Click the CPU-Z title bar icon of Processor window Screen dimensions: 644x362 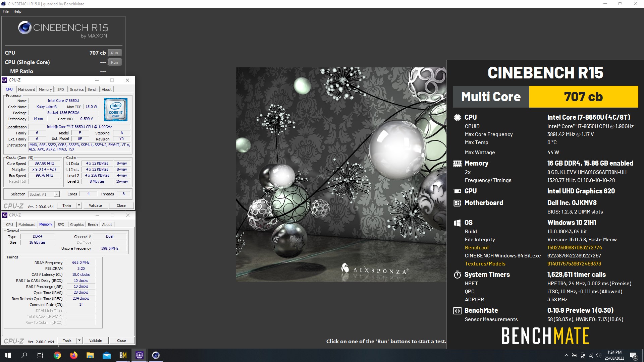coord(4,80)
